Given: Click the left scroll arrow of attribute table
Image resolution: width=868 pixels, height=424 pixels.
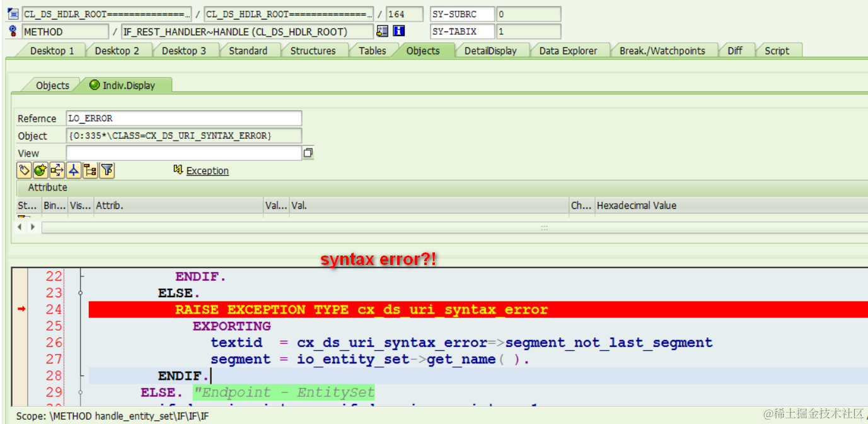Looking at the screenshot, I should [19, 227].
